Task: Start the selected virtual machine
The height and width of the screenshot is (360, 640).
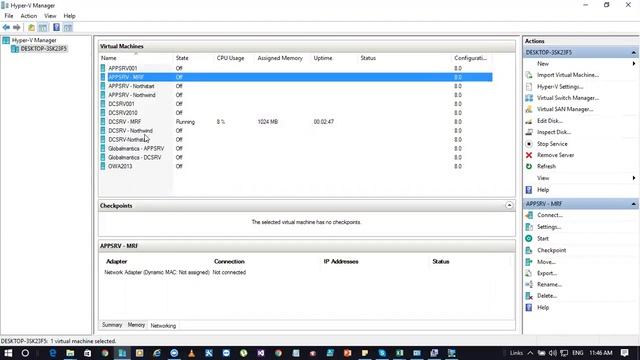Action: point(543,238)
